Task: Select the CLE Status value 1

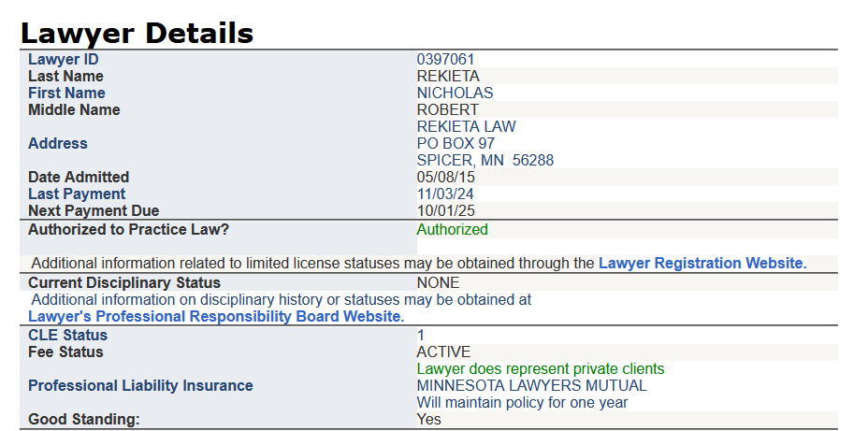Action: (x=421, y=336)
